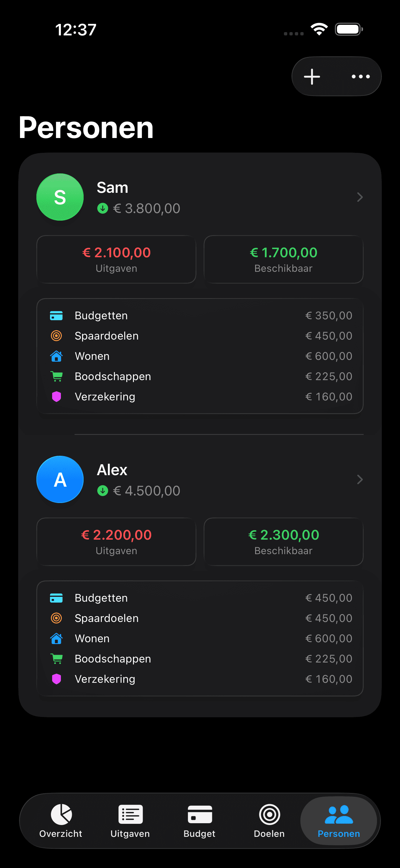Tap the plus add button
The height and width of the screenshot is (868, 400).
tap(312, 77)
